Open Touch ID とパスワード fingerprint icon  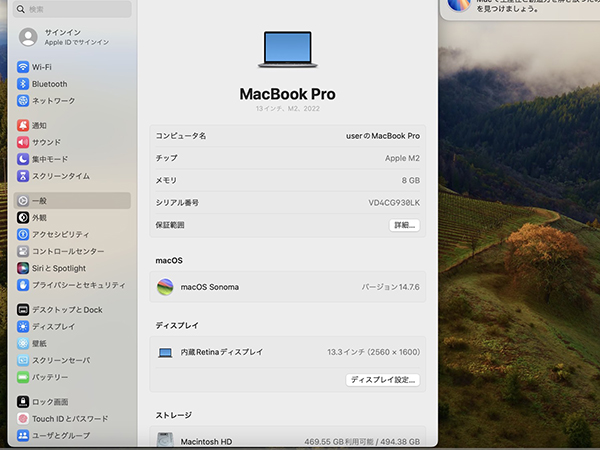coord(23,419)
